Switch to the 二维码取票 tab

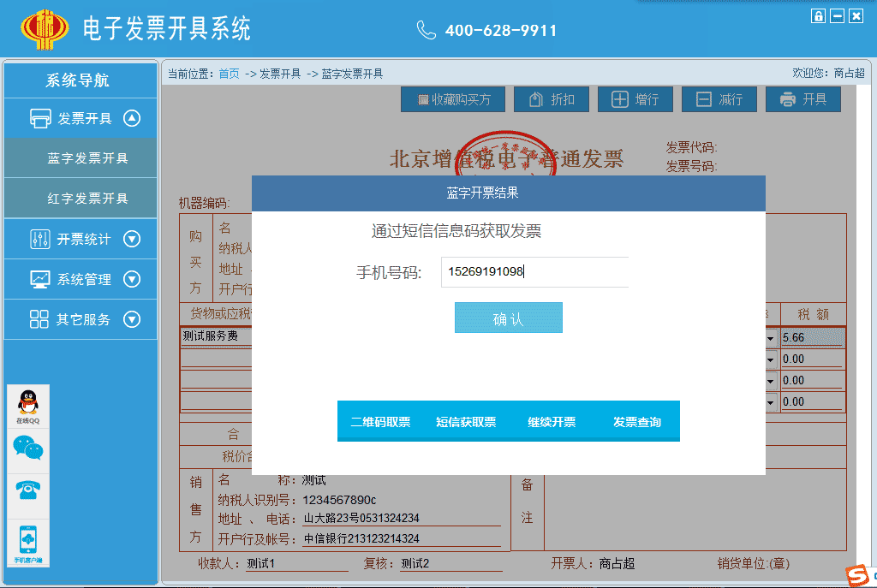(x=380, y=422)
